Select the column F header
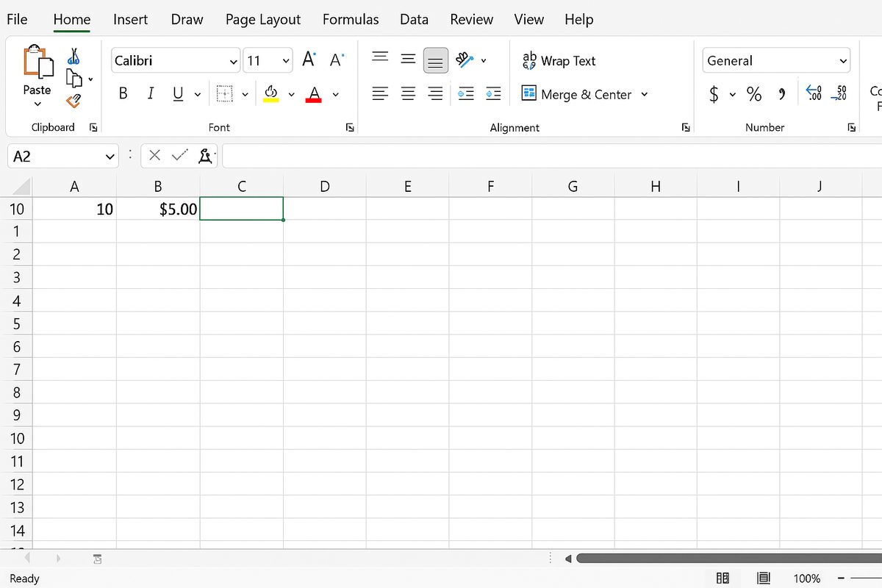This screenshot has height=588, width=882. coord(490,187)
